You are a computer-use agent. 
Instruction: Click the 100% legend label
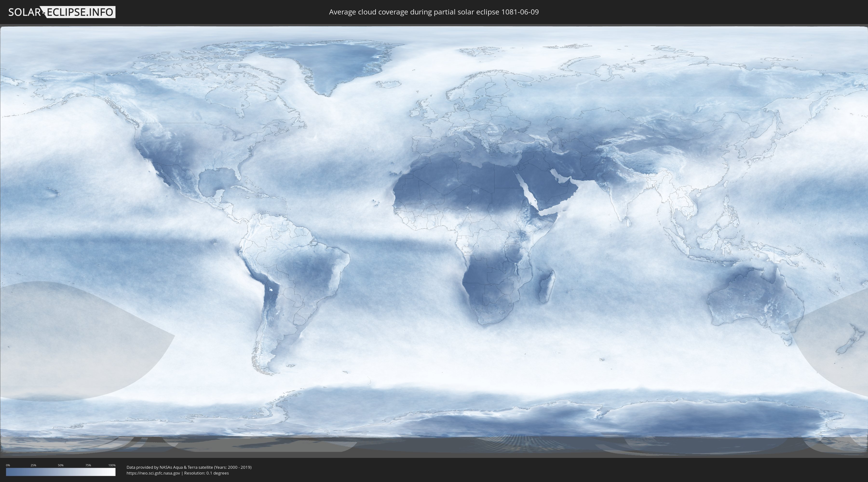coord(112,465)
